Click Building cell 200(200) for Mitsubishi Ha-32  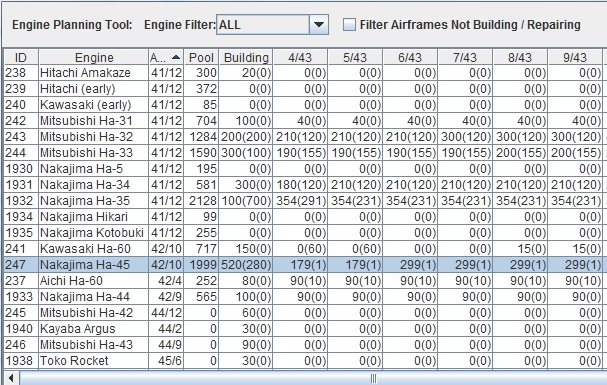click(246, 137)
